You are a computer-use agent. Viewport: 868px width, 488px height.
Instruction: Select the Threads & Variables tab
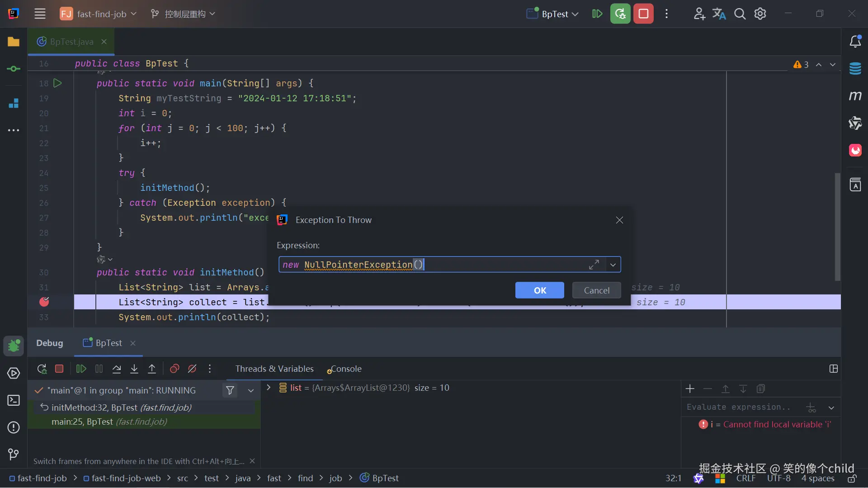pyautogui.click(x=274, y=369)
